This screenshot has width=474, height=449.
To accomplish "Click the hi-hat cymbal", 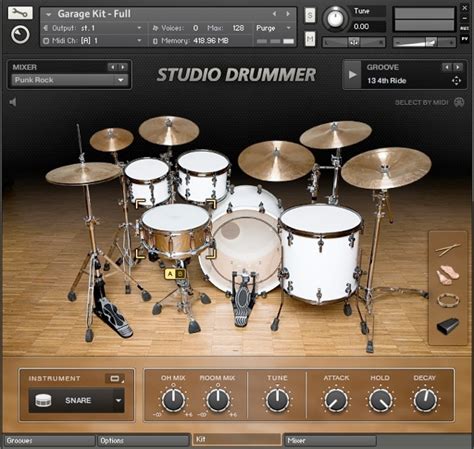I will coord(83,173).
